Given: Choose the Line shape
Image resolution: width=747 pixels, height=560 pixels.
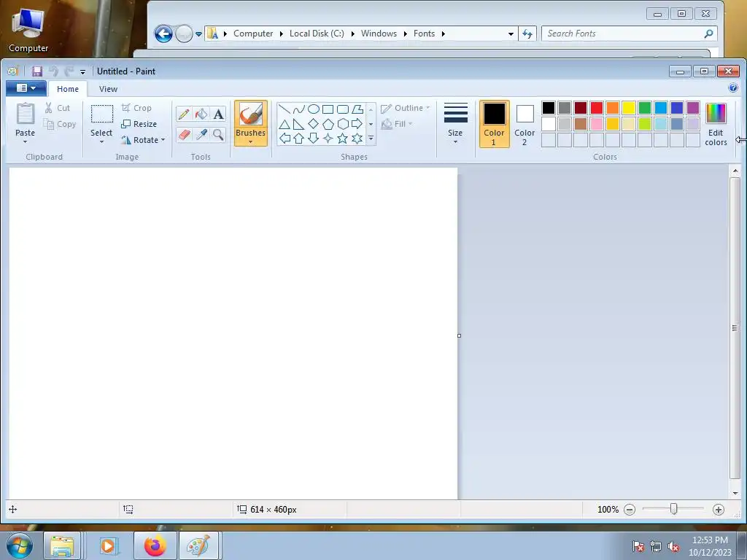Looking at the screenshot, I should pos(285,109).
